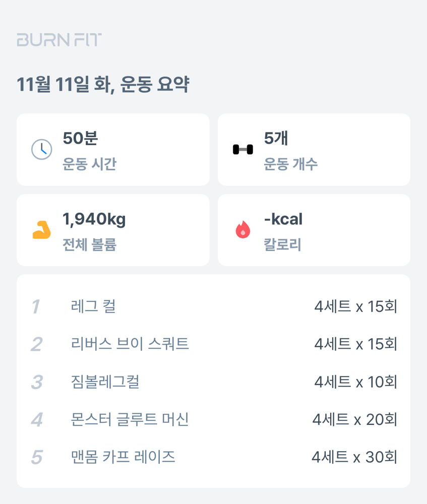Select the 맨몸 카프 레이즈 exercise
Image resolution: width=427 pixels, height=504 pixels.
[124, 457]
